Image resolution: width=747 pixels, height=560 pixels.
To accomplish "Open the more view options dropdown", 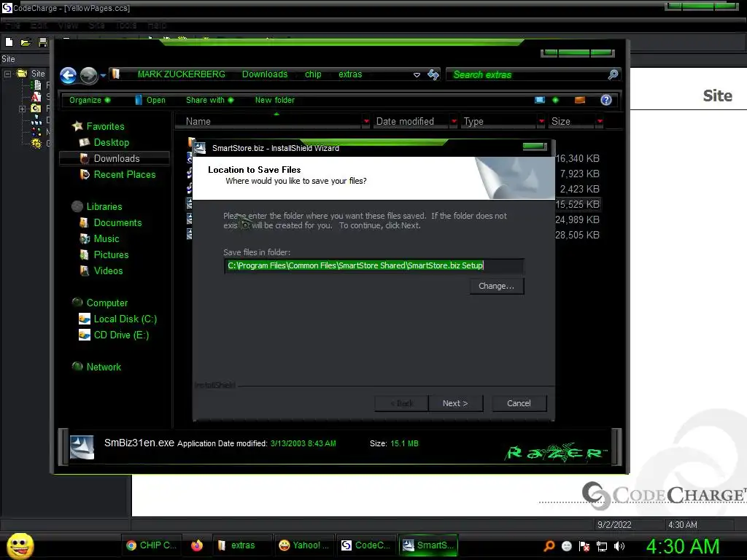I will pos(555,100).
